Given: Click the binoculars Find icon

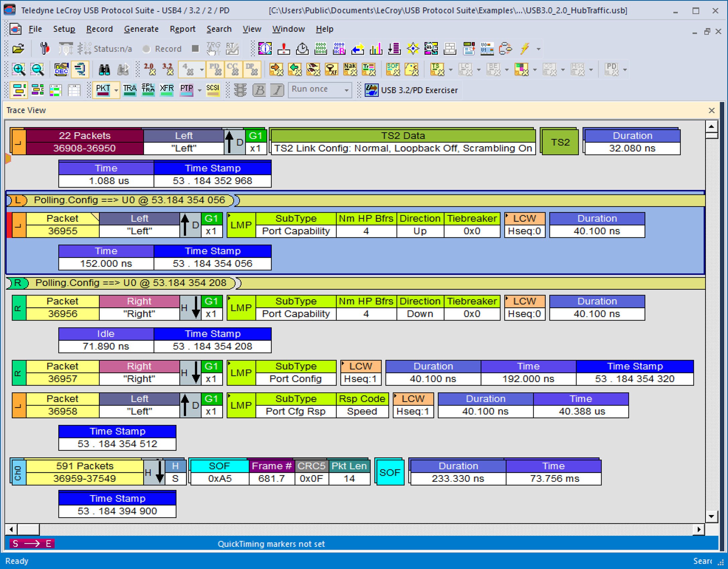Looking at the screenshot, I should click(x=104, y=69).
